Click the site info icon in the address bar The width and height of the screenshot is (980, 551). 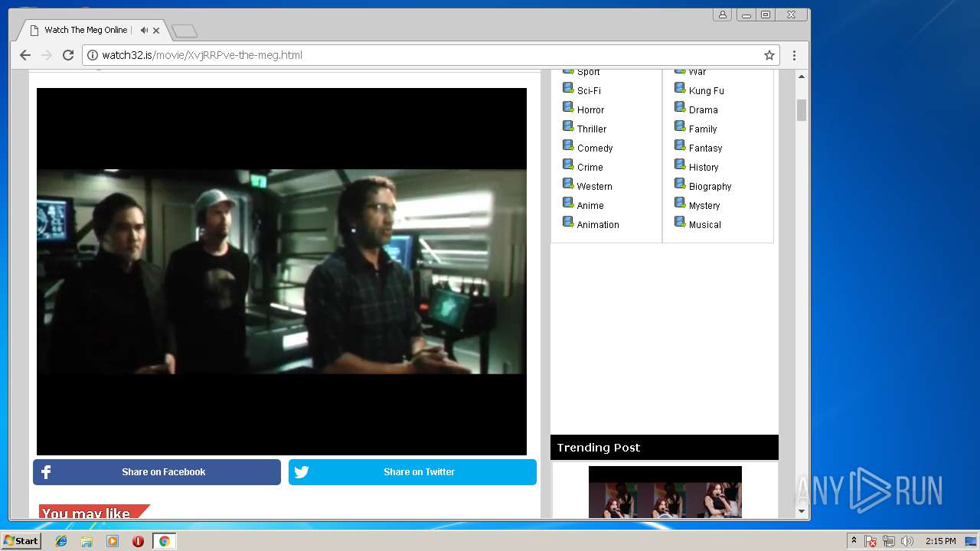(x=93, y=55)
